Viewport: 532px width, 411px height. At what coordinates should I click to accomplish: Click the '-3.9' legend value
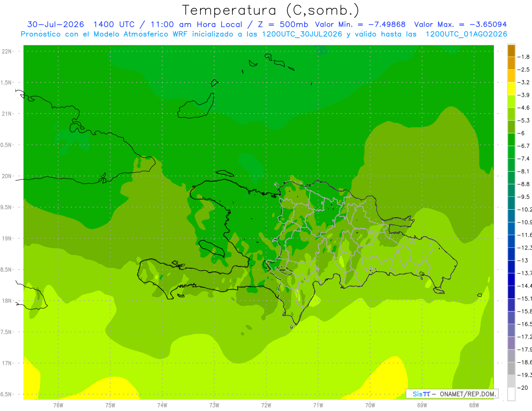coord(524,95)
